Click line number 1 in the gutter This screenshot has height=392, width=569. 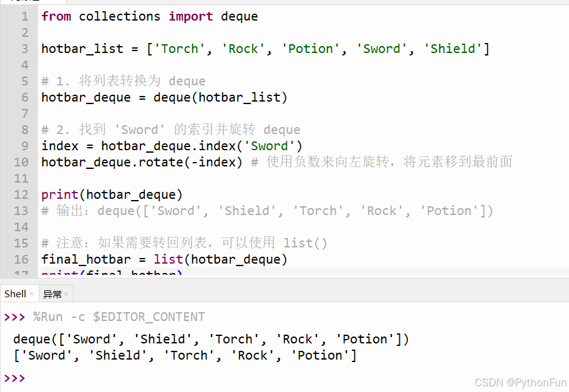pyautogui.click(x=25, y=16)
